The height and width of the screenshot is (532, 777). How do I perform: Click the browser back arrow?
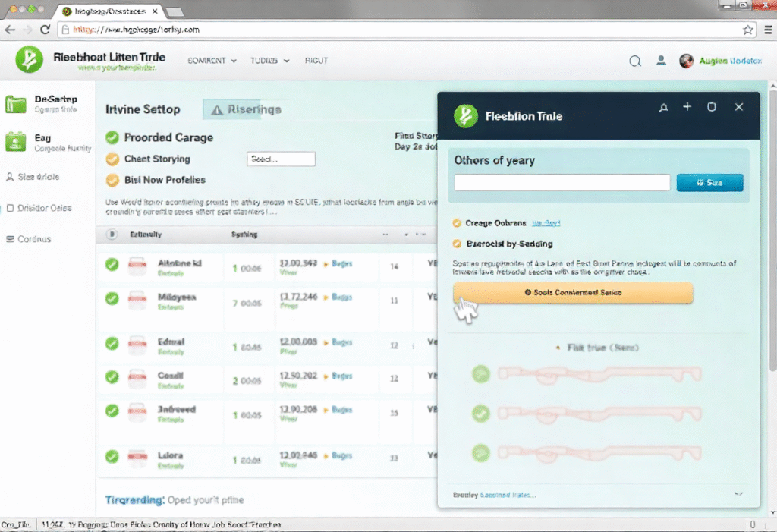10,30
